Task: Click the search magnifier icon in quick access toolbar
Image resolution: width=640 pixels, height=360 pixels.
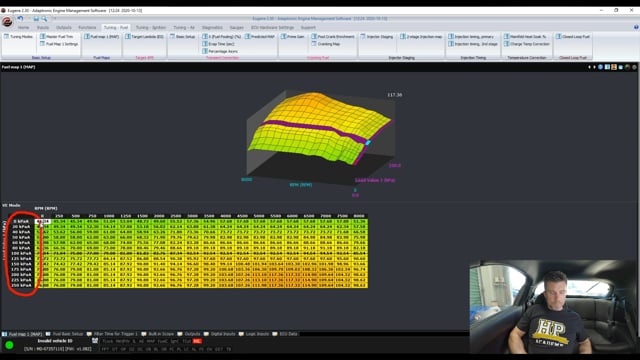Action: tap(44, 19)
